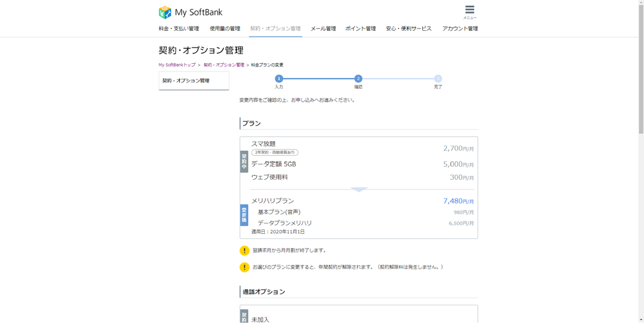
Task: Select step 3 完了 progress circle
Action: [x=438, y=79]
